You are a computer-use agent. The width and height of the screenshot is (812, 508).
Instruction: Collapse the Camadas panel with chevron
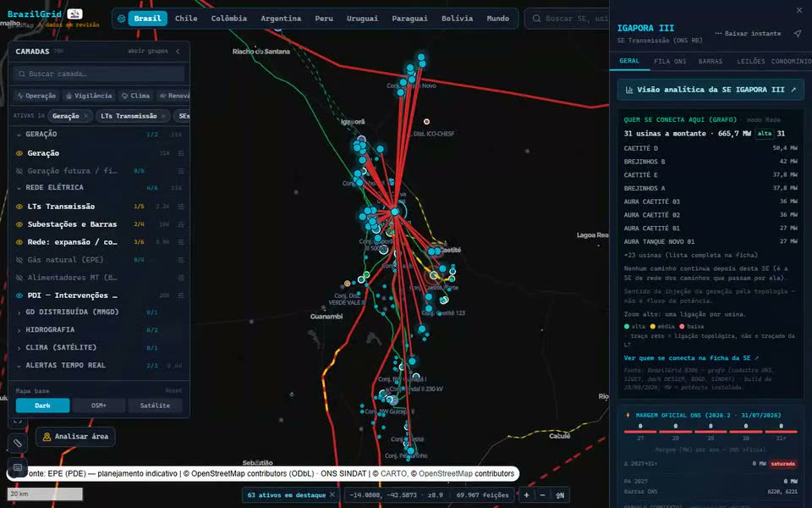pos(178,52)
